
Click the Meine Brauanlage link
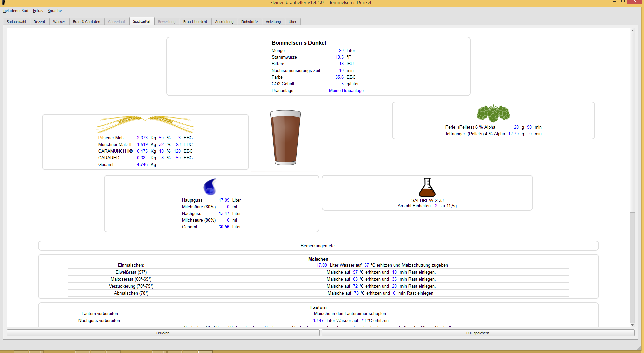tap(346, 91)
